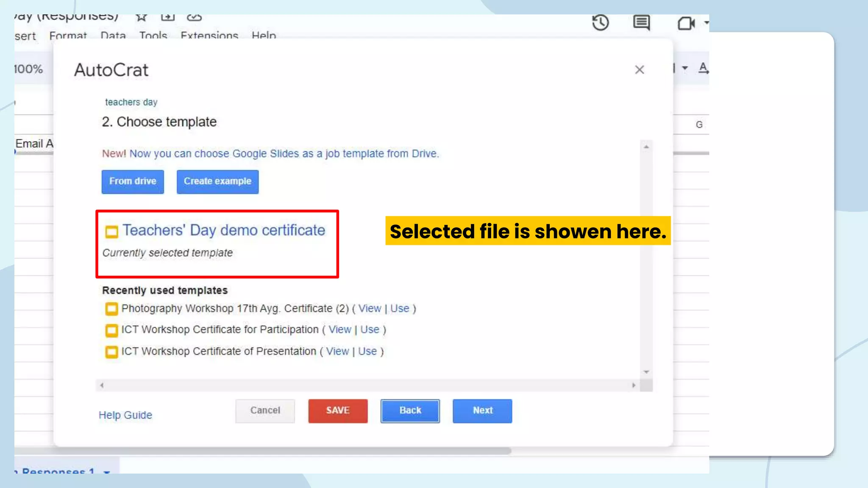This screenshot has height=488, width=868.
Task: Open the Help Guide link
Action: [x=125, y=415]
